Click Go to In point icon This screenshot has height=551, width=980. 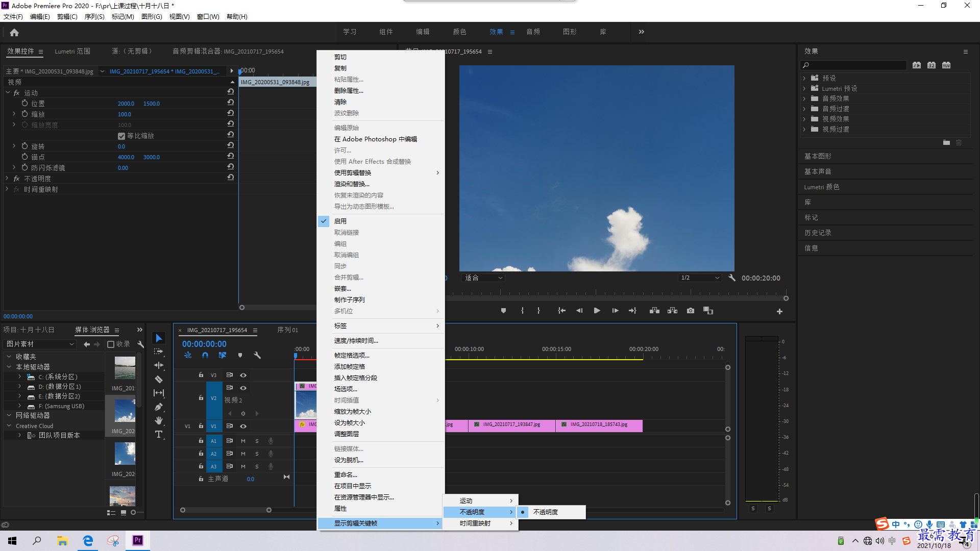click(561, 311)
